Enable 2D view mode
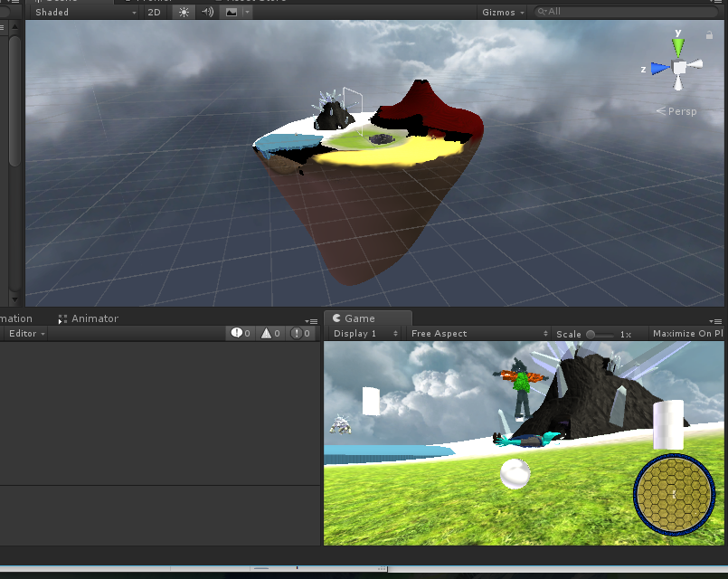The image size is (728, 579). (x=154, y=12)
